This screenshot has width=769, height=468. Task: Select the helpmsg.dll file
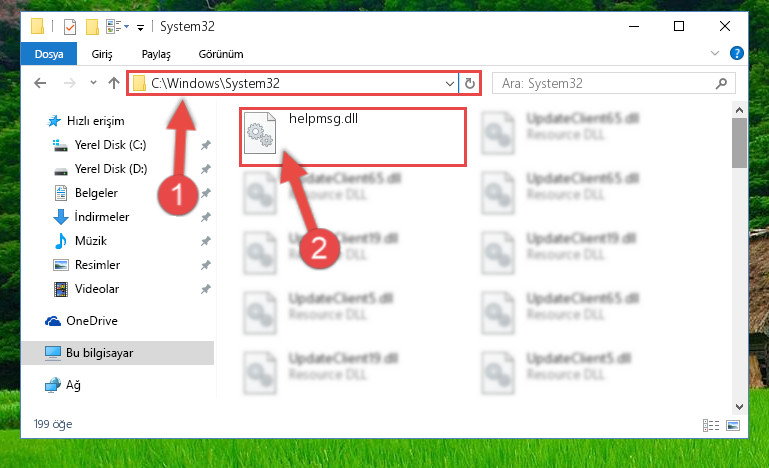(352, 137)
